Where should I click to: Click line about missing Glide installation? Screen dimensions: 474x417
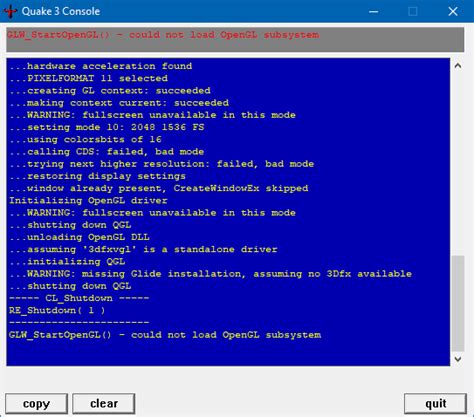coord(211,274)
